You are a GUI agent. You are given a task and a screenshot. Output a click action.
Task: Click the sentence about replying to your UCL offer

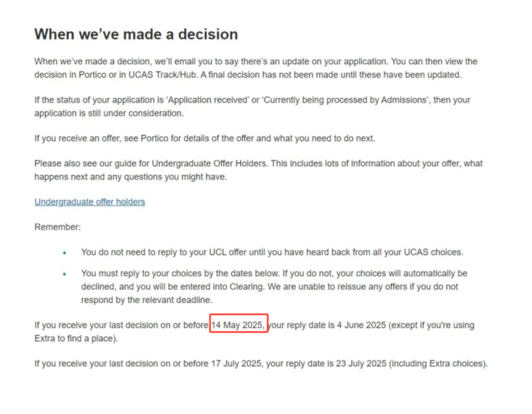[272, 253]
